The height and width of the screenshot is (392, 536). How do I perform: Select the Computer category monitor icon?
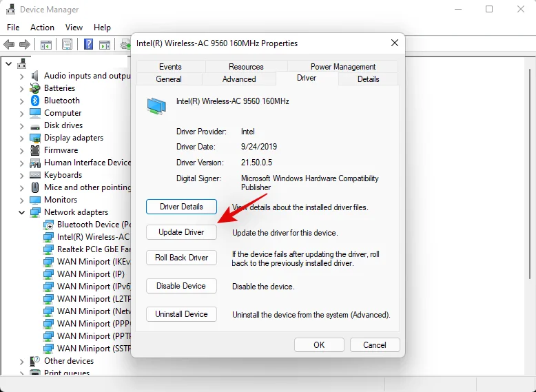pos(35,113)
